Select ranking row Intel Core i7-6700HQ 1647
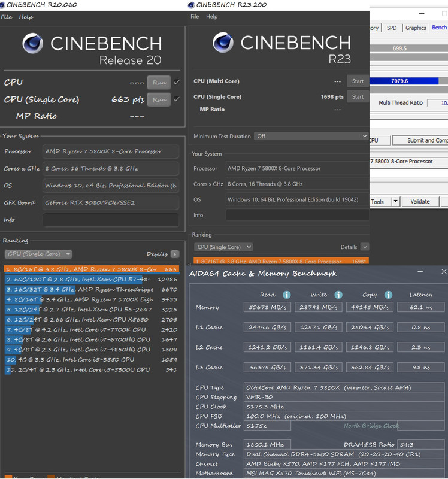This screenshot has width=448, height=479. click(92, 339)
